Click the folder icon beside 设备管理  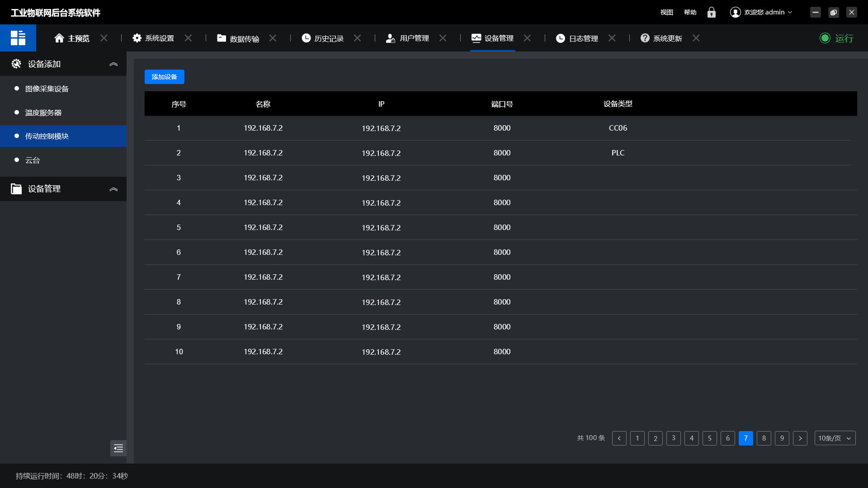click(16, 189)
